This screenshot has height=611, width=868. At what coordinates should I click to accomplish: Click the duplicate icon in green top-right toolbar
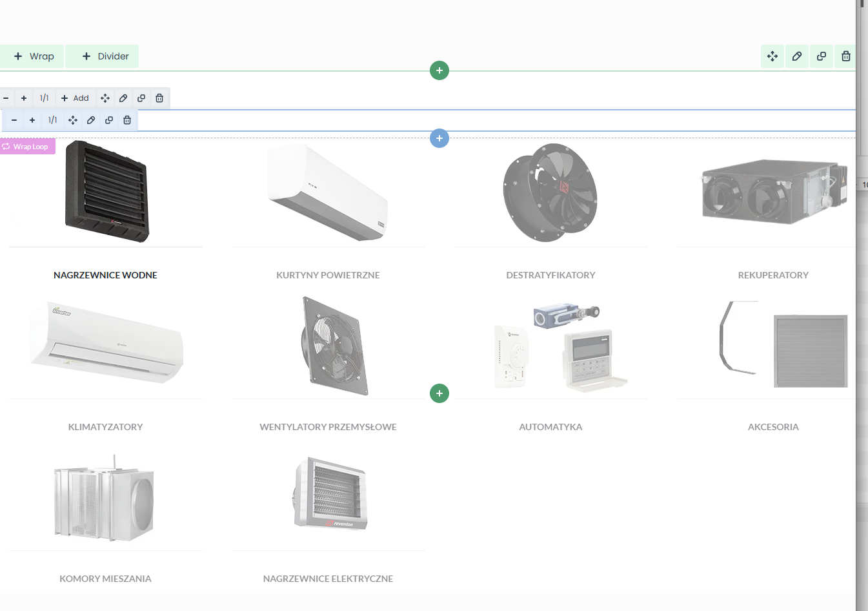point(822,56)
